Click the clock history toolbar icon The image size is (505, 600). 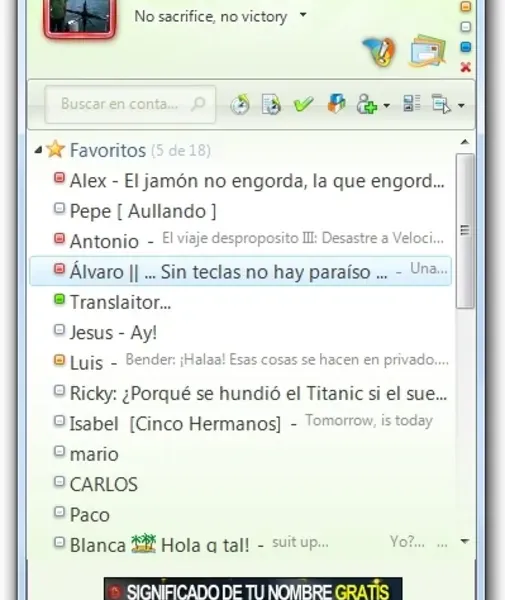240,104
